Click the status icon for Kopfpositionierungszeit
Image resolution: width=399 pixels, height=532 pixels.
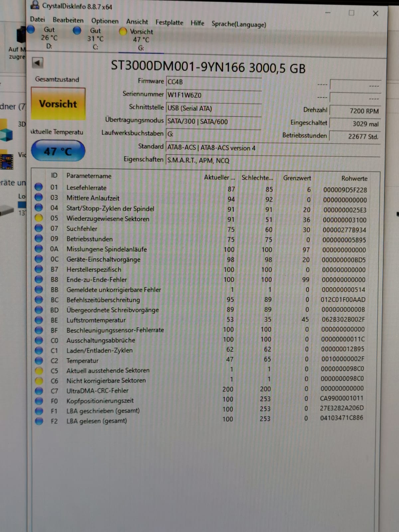[39, 401]
